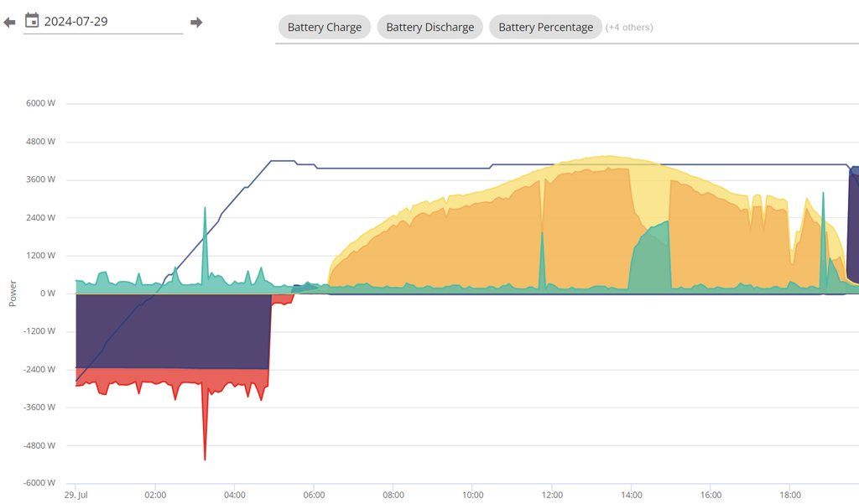Click the narrow teal spike at 12:00
The image size is (859, 504).
pos(542,239)
